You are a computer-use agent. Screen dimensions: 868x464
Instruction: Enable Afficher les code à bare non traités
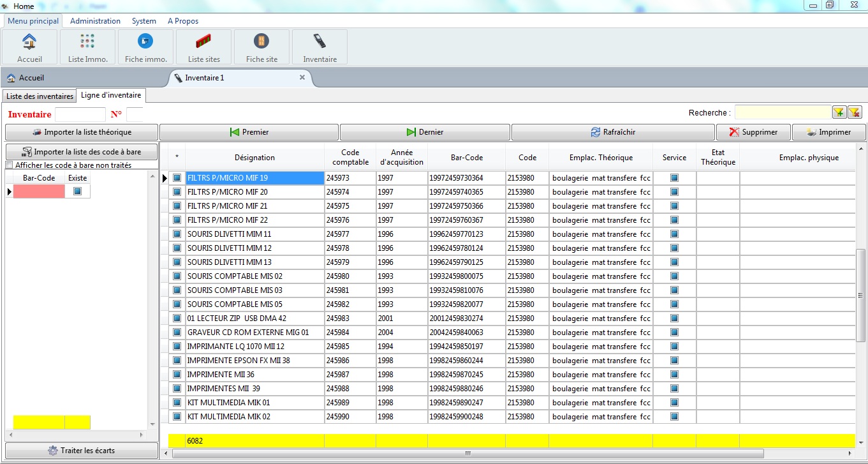tap(10, 165)
